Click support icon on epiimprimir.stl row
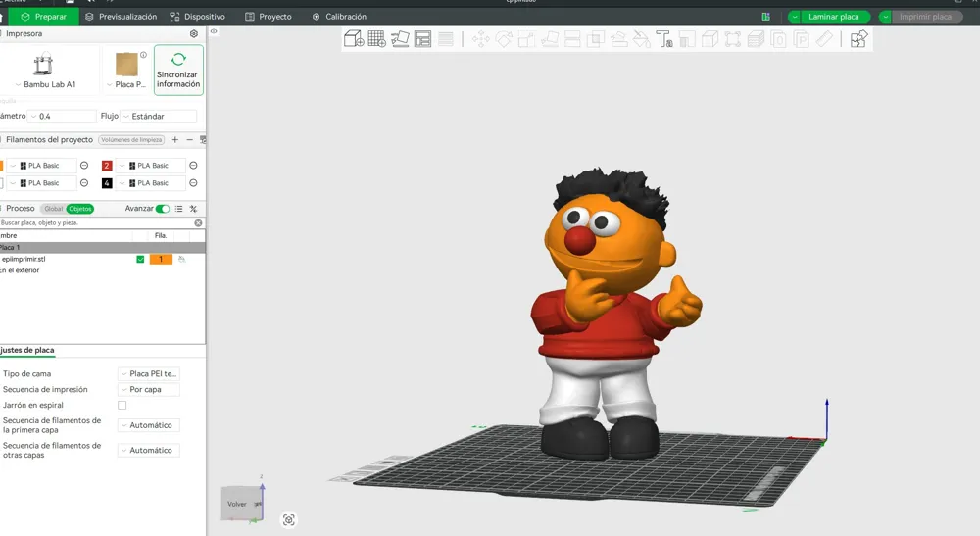 (x=182, y=259)
